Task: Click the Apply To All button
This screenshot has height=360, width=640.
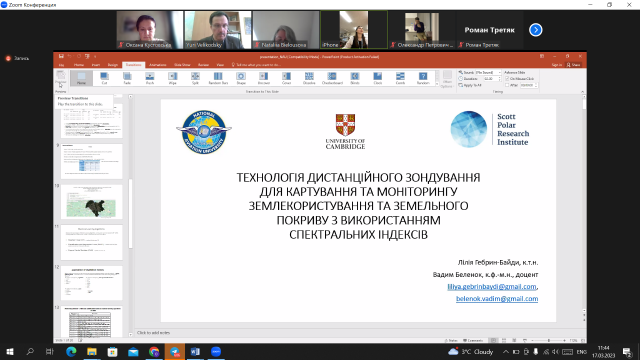Action: pos(470,85)
